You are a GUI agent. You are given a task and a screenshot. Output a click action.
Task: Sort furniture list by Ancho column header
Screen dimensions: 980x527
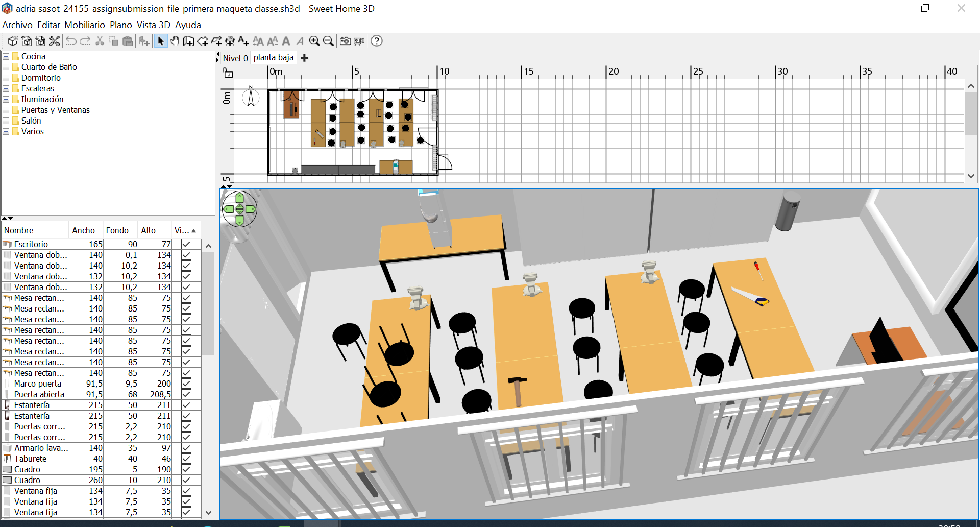(84, 230)
